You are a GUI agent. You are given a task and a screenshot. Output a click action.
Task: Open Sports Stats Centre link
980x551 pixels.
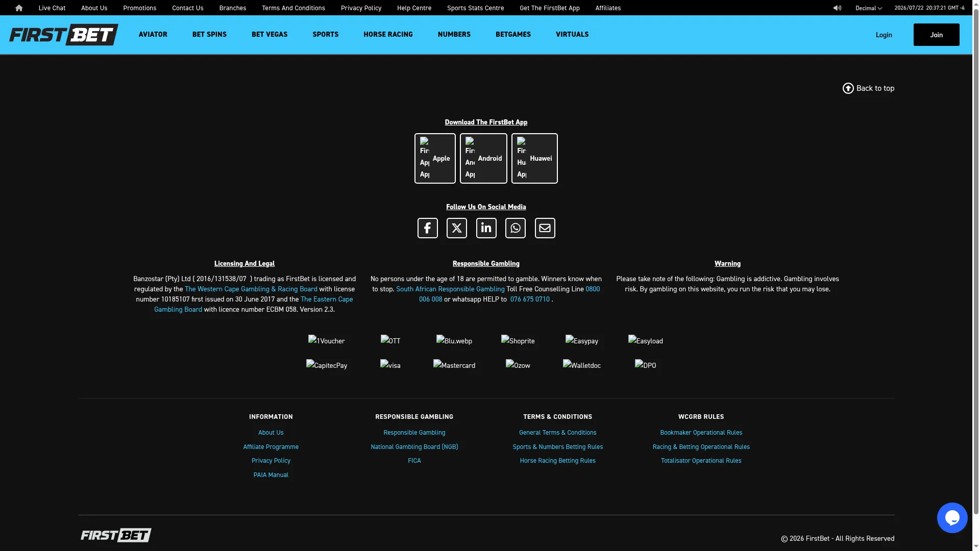click(476, 8)
